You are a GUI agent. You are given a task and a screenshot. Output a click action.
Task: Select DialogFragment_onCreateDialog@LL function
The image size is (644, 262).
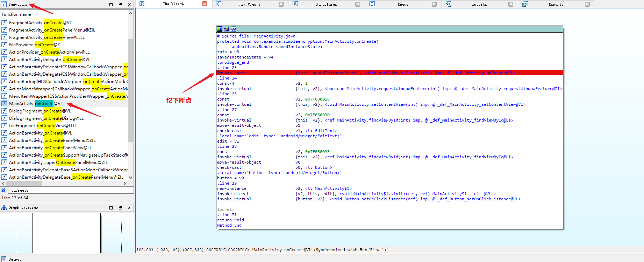[46, 118]
